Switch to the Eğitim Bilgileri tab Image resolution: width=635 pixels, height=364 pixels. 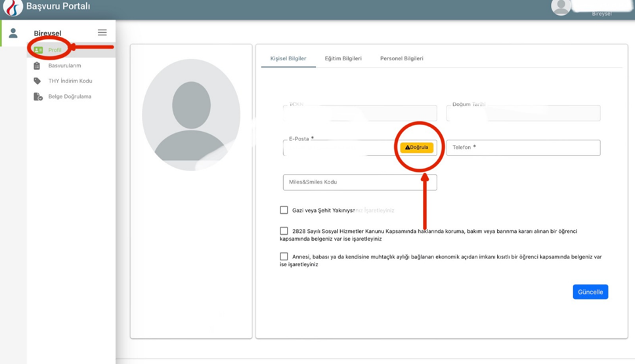click(x=343, y=59)
